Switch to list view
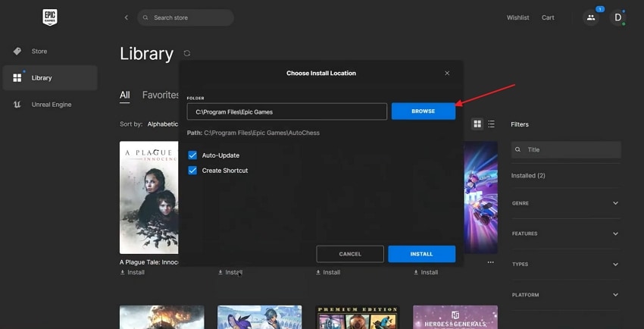This screenshot has height=329, width=644. pyautogui.click(x=491, y=124)
